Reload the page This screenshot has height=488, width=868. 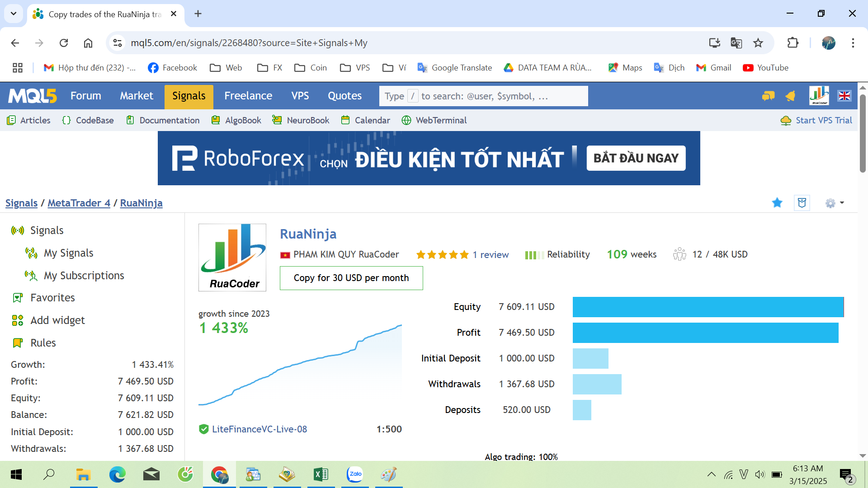64,43
